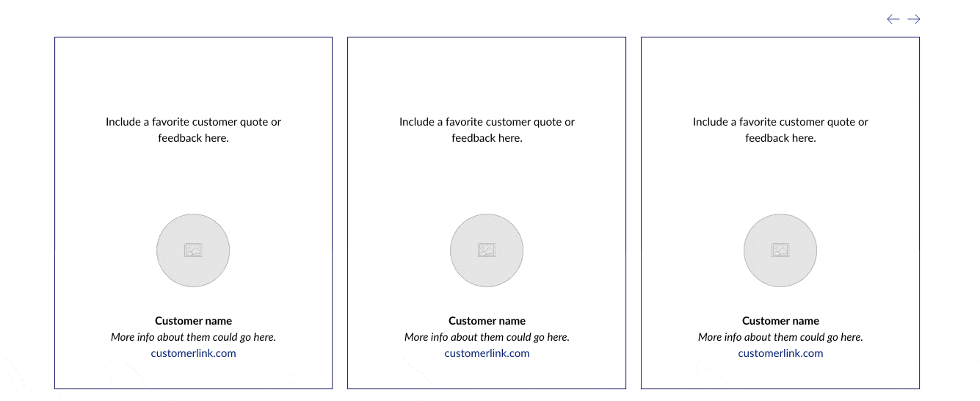Select the second testimonial card's blank top area

pos(487,73)
